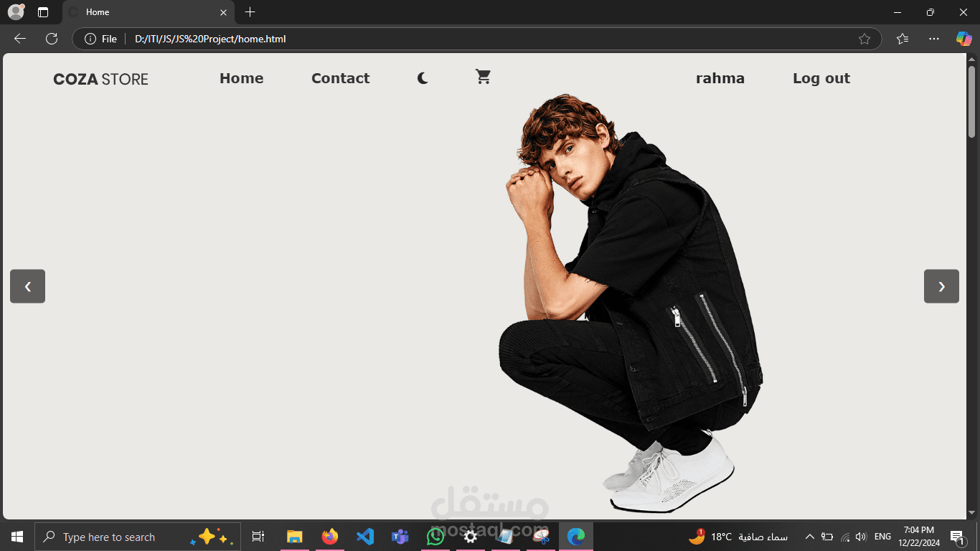Switch to Microsoft Edge taskbar icon
The width and height of the screenshot is (980, 551).
click(576, 537)
